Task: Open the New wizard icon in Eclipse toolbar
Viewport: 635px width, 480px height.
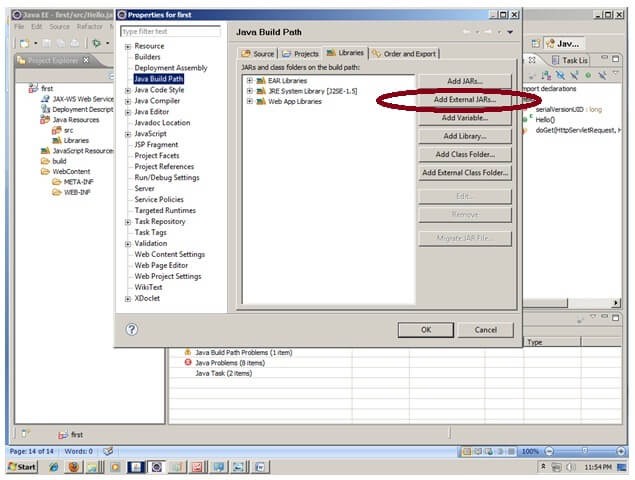Action: pyautogui.click(x=25, y=43)
